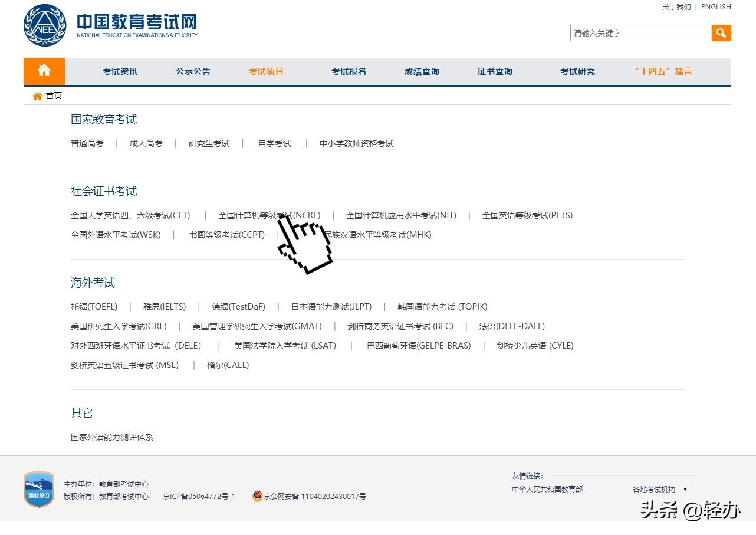
Task: Open the 全国计算机等级考试(NCRE) link
Action: (x=269, y=215)
